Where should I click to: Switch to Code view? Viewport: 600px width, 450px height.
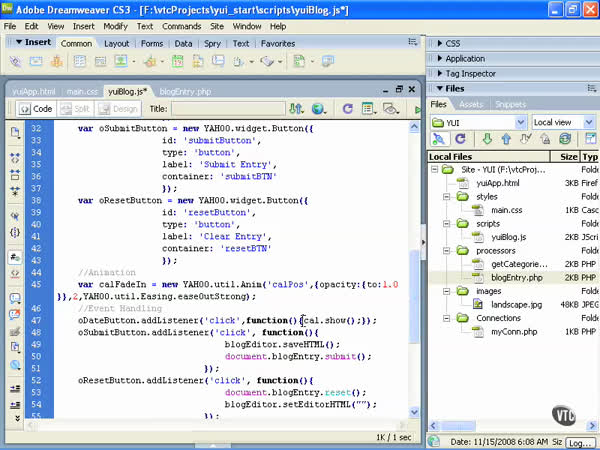point(36,109)
